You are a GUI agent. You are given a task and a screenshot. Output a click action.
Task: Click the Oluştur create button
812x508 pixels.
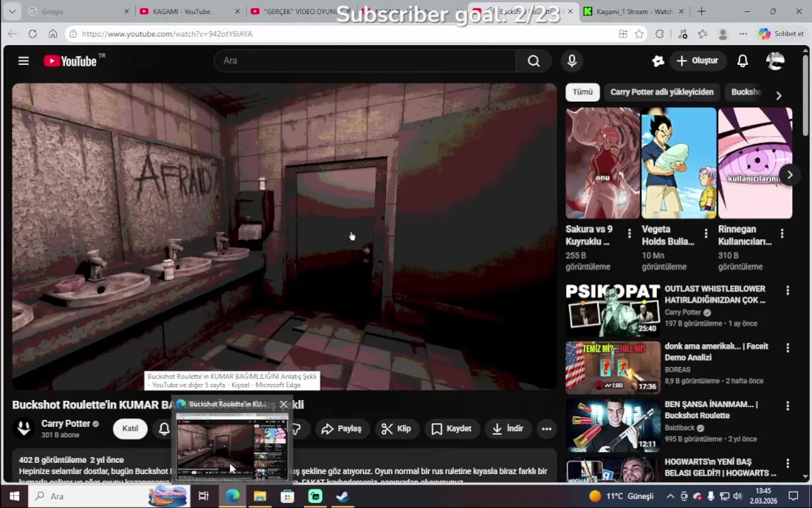click(698, 61)
